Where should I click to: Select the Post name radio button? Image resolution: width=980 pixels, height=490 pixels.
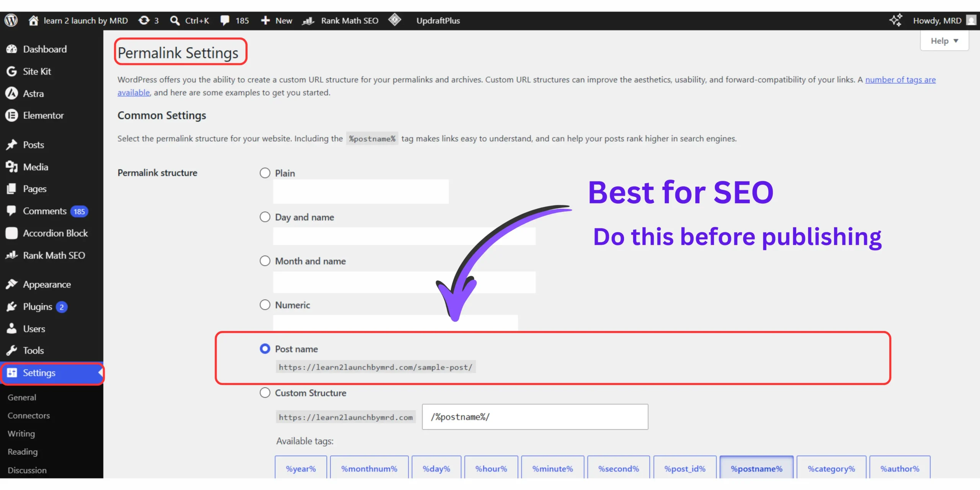pyautogui.click(x=265, y=349)
